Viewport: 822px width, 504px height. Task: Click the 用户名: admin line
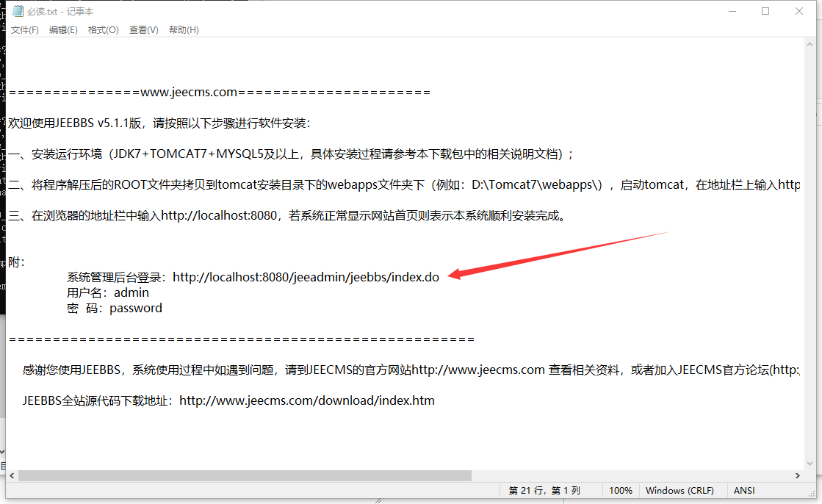tap(108, 292)
